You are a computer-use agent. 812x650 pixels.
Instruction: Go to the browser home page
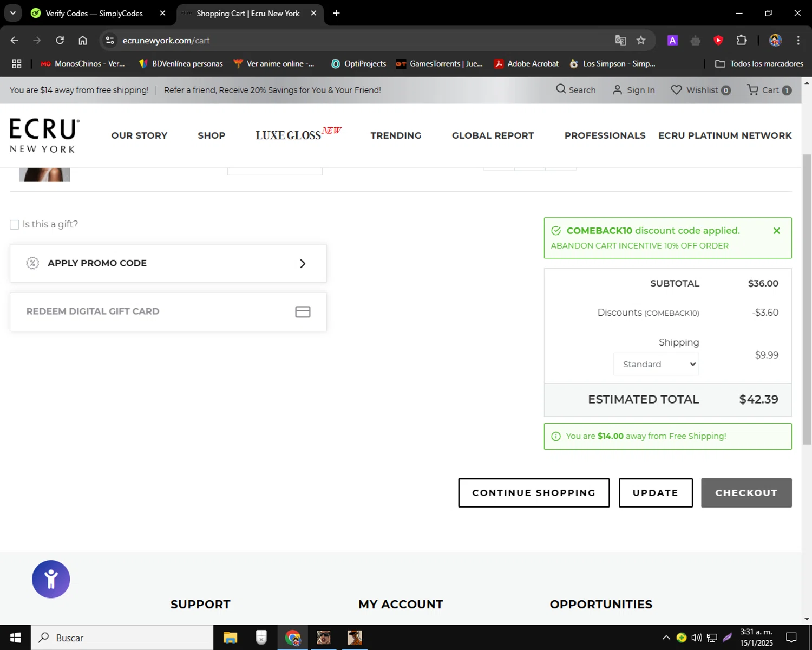pos(83,40)
